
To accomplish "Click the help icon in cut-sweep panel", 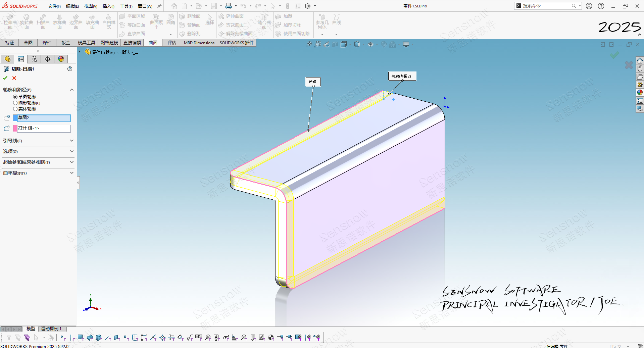I will (70, 69).
